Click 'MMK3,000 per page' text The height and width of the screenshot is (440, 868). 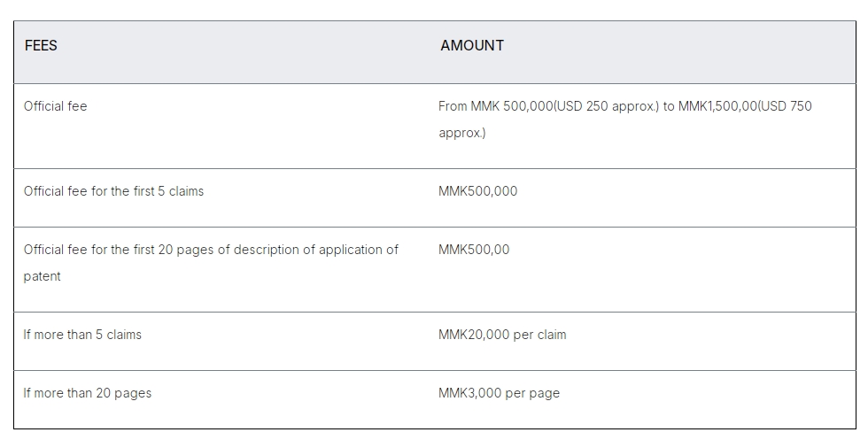[499, 393]
